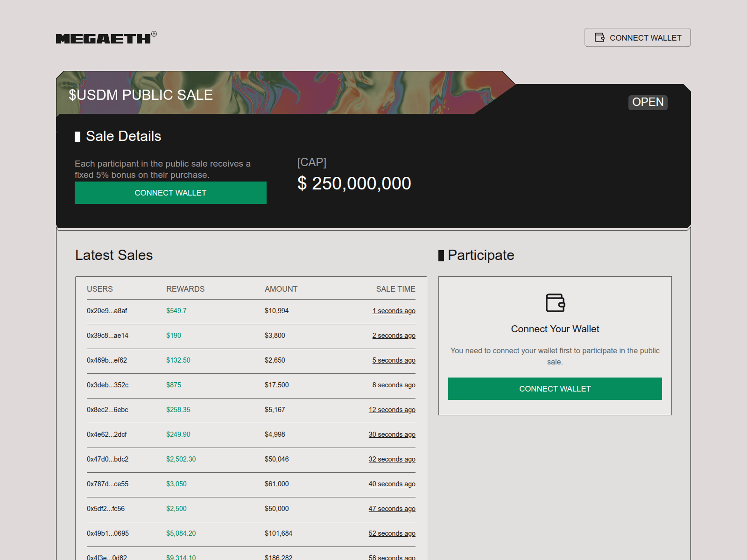Select user address 0x20e9...a8af
This screenshot has width=747, height=560.
[x=107, y=311]
